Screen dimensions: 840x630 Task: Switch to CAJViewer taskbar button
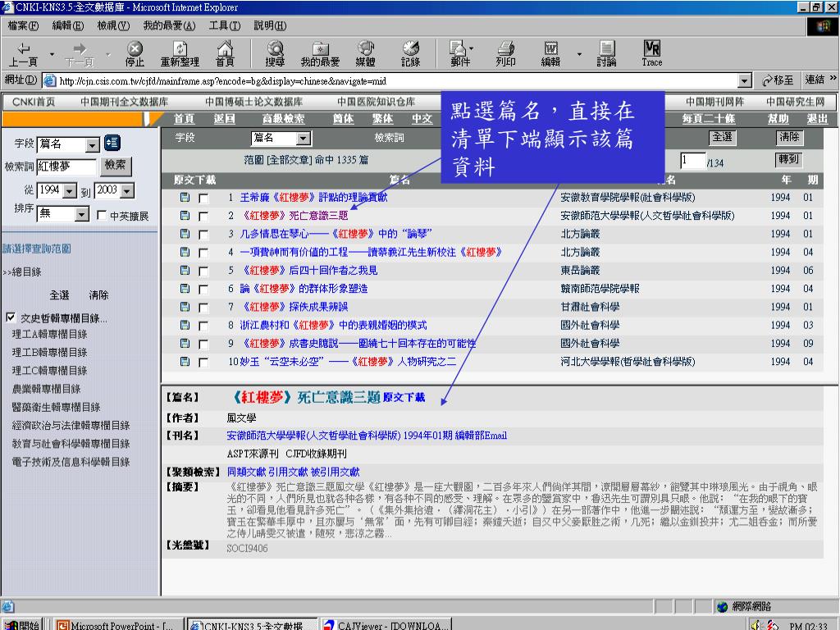point(386,624)
